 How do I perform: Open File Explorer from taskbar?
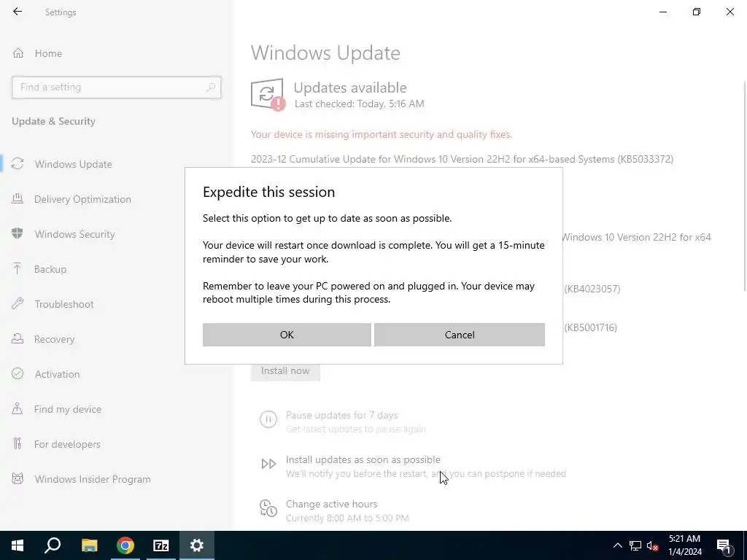89,545
